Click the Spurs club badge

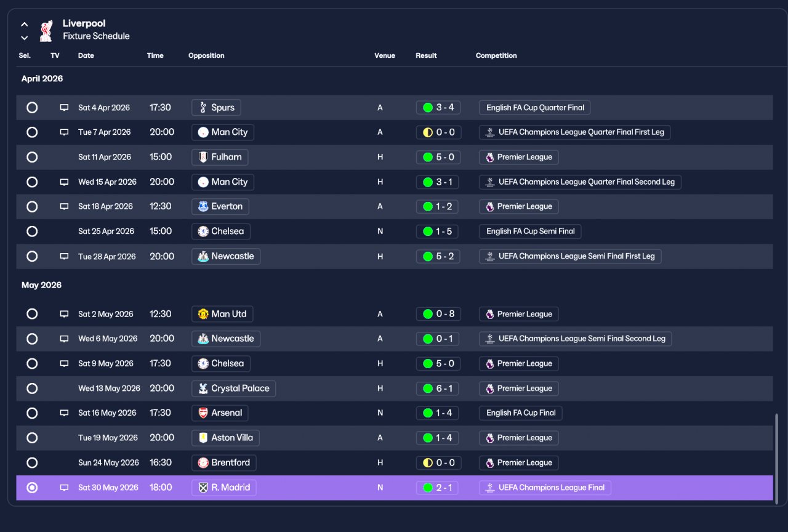point(203,108)
